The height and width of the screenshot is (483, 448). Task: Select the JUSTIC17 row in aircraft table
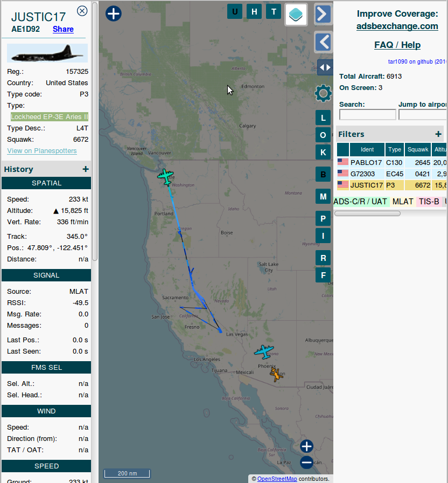tap(392, 185)
